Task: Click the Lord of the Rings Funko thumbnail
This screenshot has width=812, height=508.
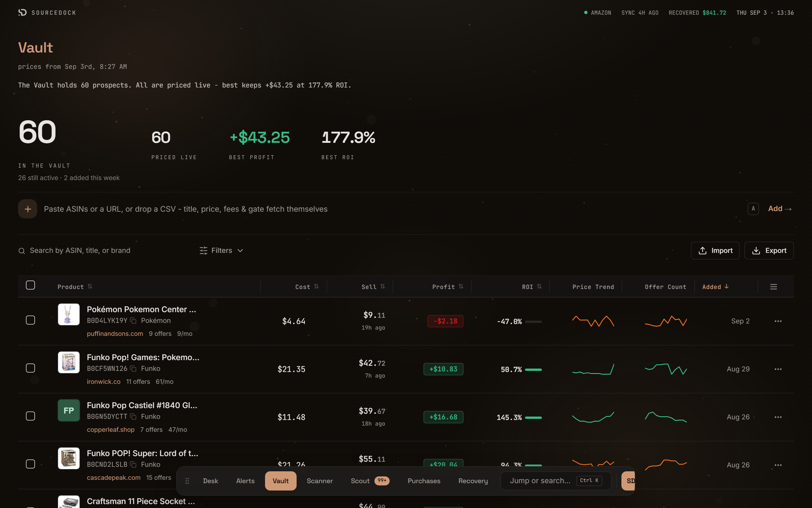Action: coord(69,458)
